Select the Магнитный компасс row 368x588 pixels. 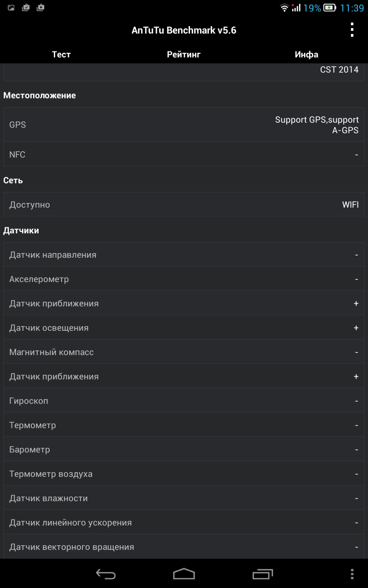pos(184,352)
